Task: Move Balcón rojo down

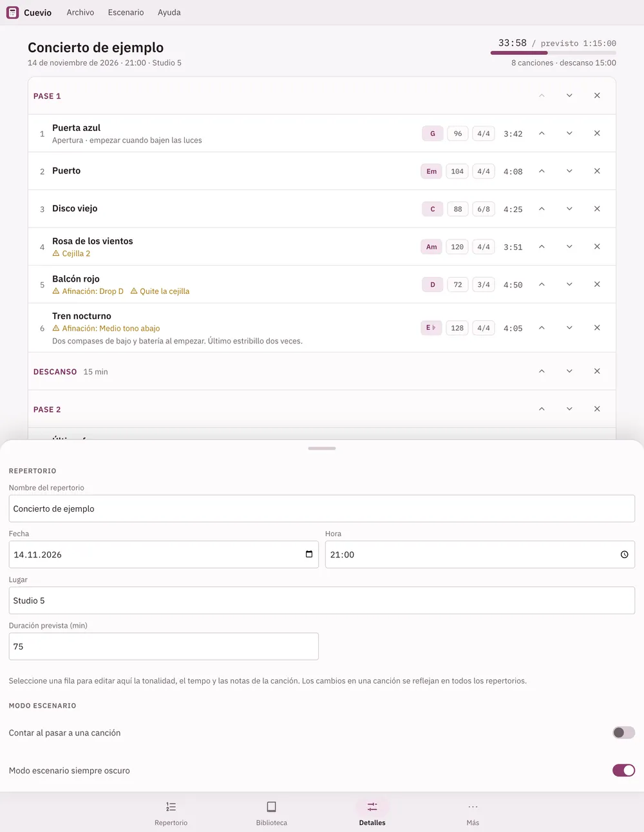Action: [569, 284]
